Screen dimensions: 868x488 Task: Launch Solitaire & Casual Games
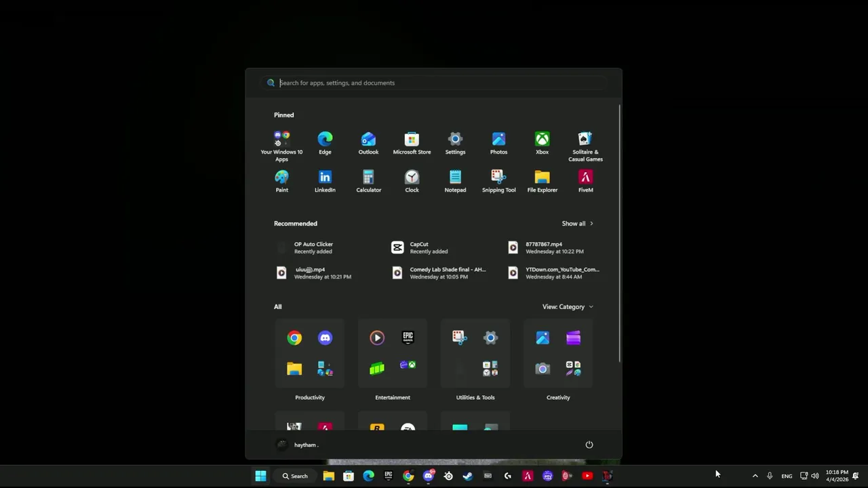[585, 146]
